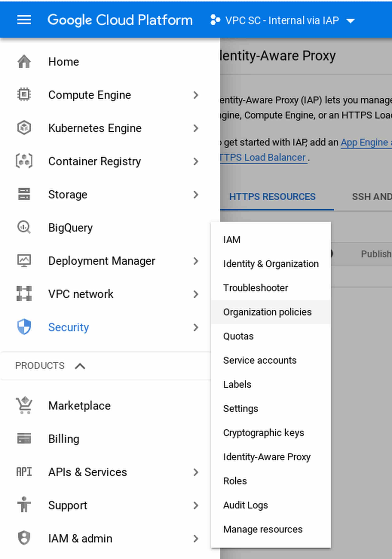Open Identity-Aware Proxy submenu item
Screen dimensions: 392x559
271,457
